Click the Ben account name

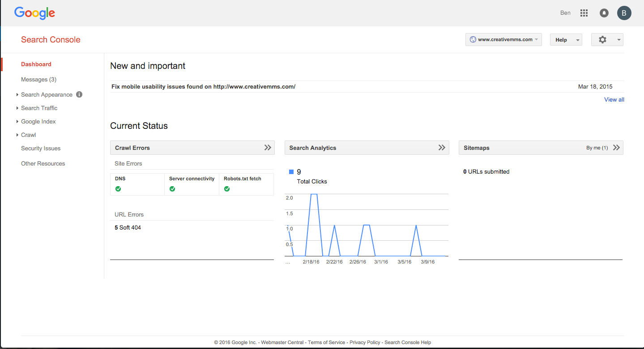coord(565,13)
